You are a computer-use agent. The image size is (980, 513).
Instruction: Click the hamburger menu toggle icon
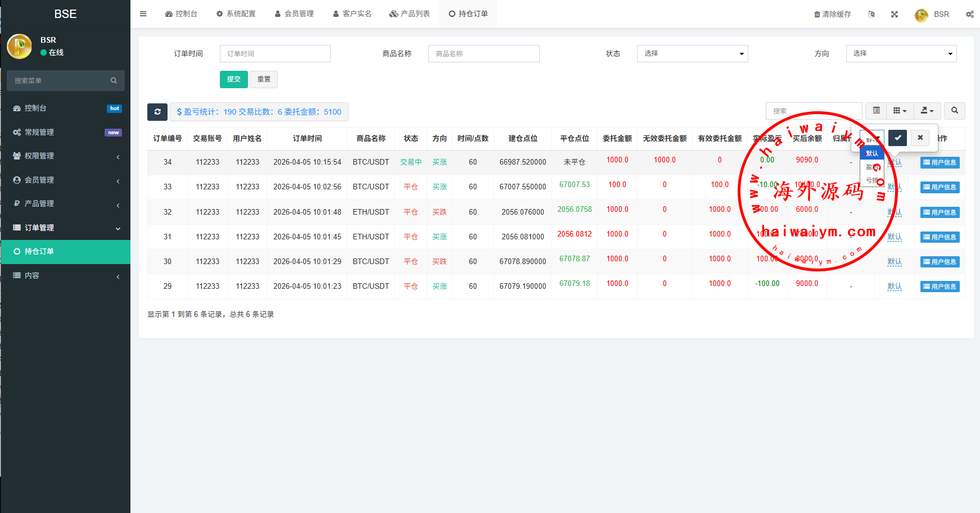pyautogui.click(x=143, y=14)
